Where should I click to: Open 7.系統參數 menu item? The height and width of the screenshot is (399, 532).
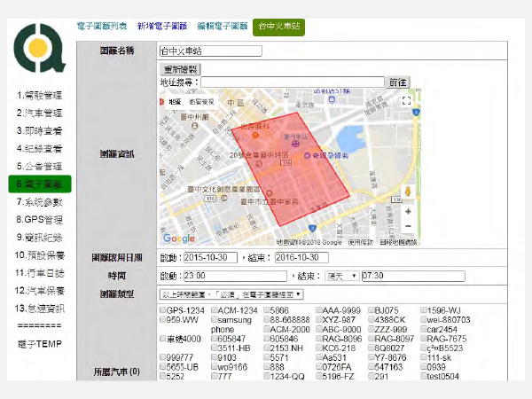pyautogui.click(x=40, y=202)
